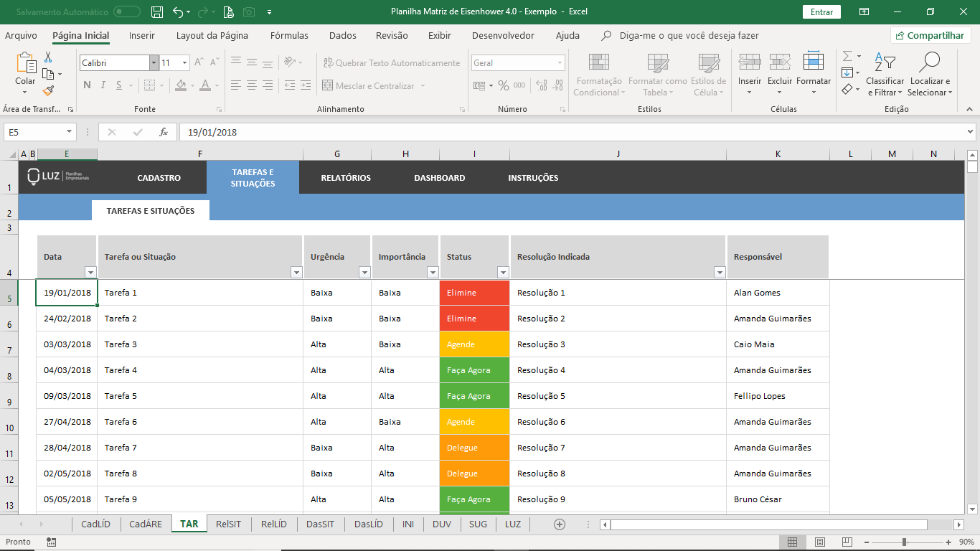Click the Compartilhar button
The width and height of the screenshot is (980, 551).
pyautogui.click(x=930, y=35)
